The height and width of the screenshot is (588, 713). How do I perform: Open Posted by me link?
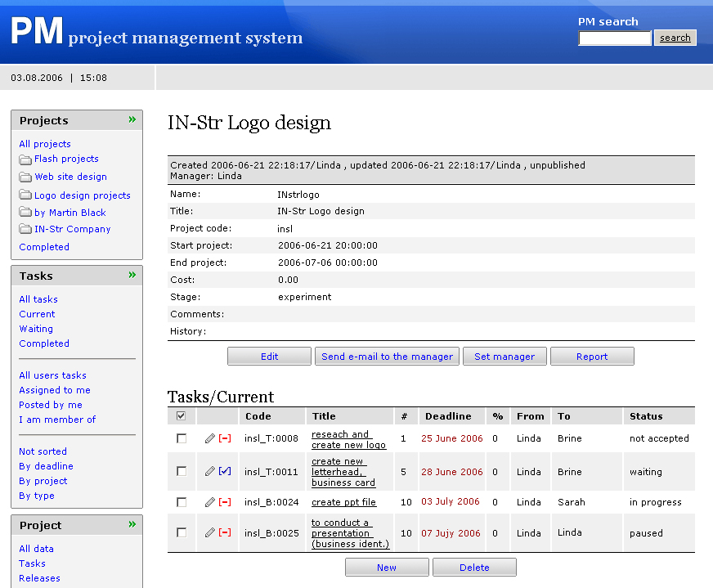tap(51, 405)
